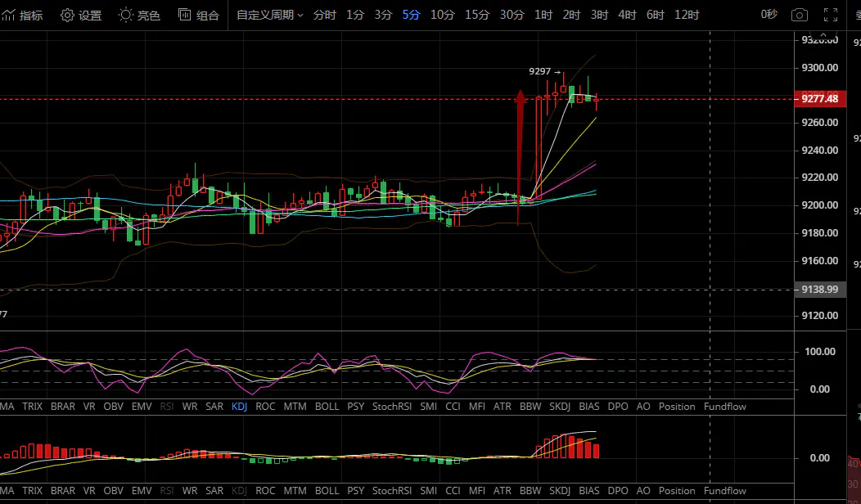
Task: Click highlighted KDJ in upper indicator strip
Action: click(240, 407)
